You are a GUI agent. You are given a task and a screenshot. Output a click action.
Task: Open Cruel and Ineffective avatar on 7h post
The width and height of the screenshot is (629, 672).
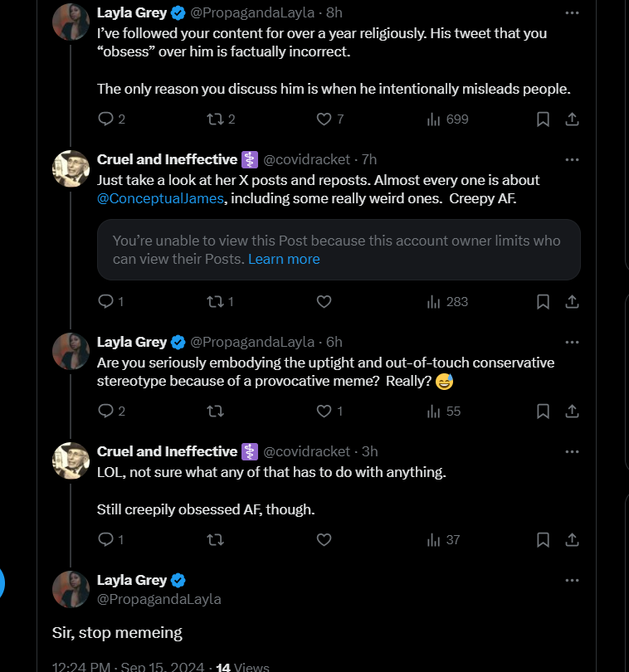pyautogui.click(x=71, y=168)
